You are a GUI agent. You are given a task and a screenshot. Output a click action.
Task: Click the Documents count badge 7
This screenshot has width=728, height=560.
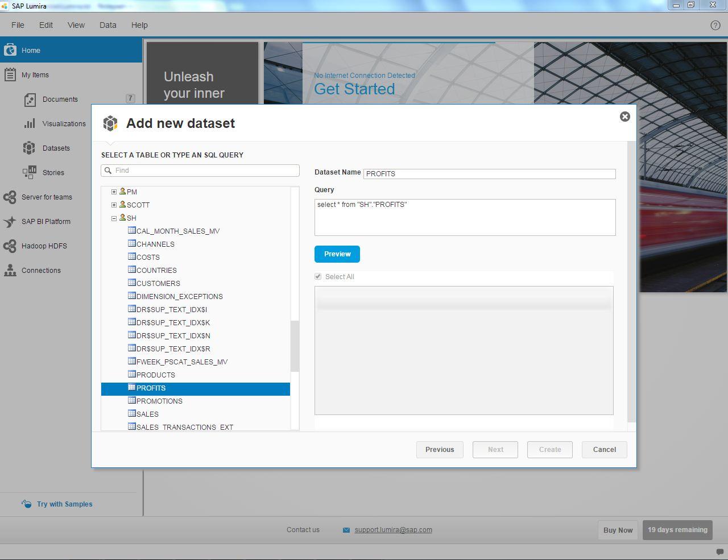click(130, 98)
